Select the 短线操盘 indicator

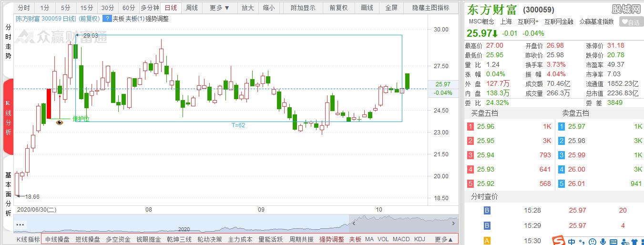[88, 239]
